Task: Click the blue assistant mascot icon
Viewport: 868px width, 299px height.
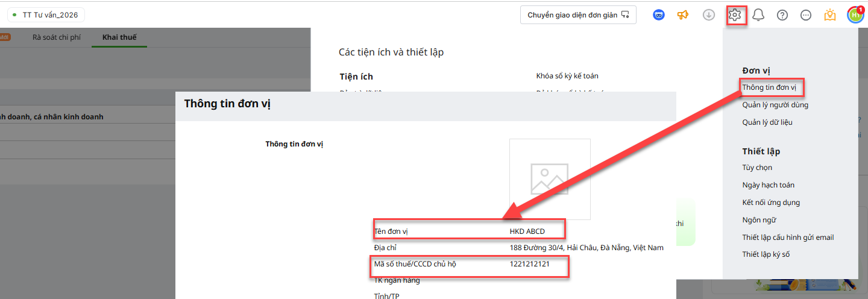Action: [659, 15]
